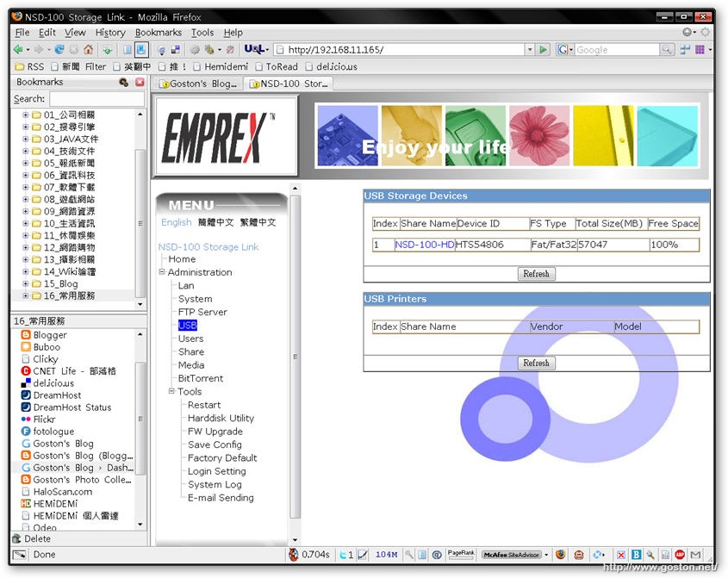Viewport: 728px width, 578px height.
Task: Click the load time 0.704s status icon
Action: 293,555
